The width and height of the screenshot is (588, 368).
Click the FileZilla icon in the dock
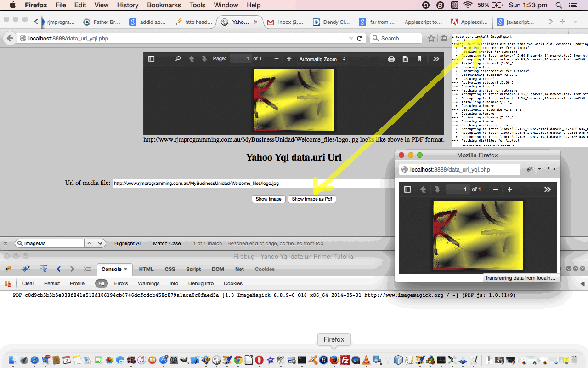coord(345,360)
